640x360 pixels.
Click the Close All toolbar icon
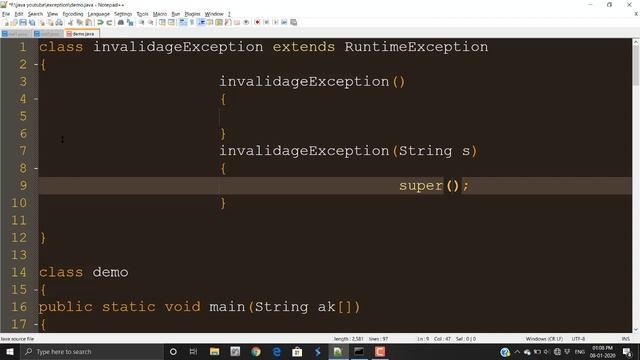pos(50,22)
